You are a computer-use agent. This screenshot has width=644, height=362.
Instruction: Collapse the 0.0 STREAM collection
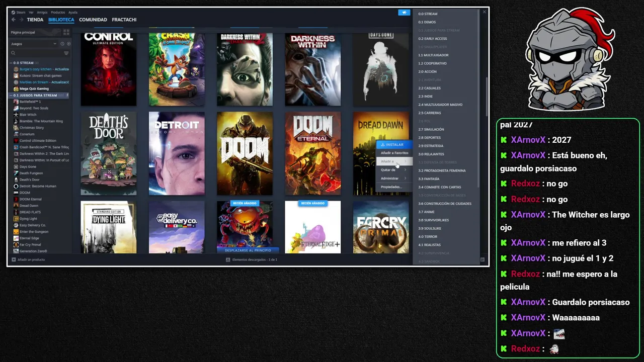11,63
